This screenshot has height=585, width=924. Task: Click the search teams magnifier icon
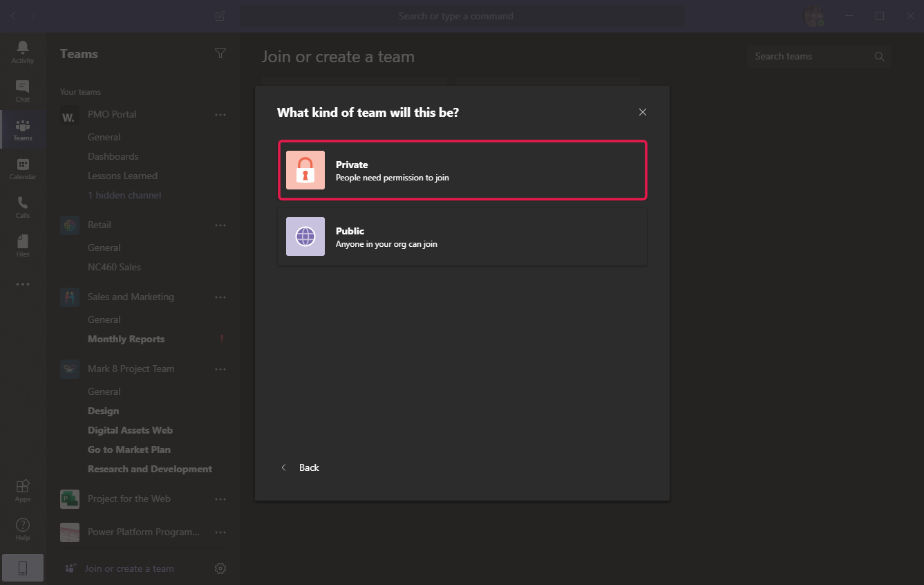click(879, 57)
